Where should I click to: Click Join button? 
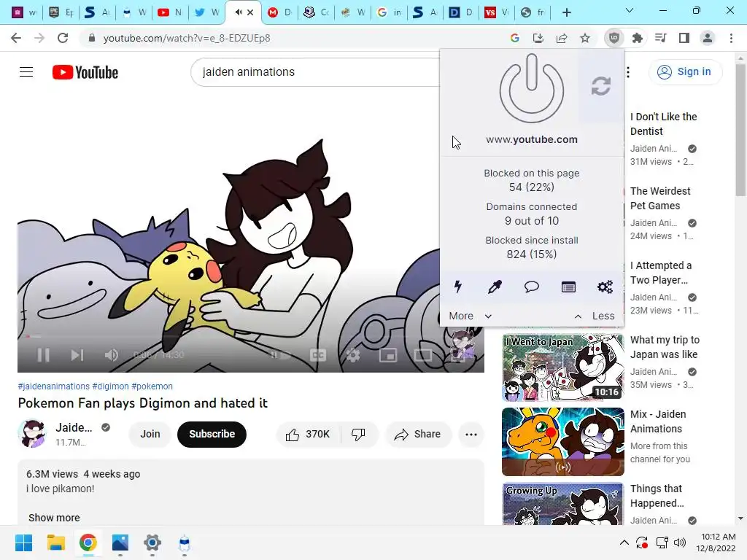coord(150,434)
